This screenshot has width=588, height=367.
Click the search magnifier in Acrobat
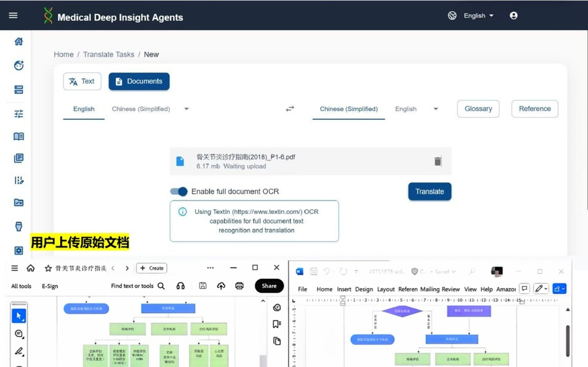coord(161,286)
